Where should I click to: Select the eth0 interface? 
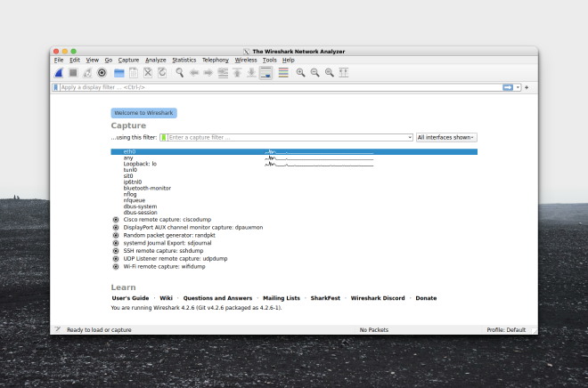click(x=294, y=151)
